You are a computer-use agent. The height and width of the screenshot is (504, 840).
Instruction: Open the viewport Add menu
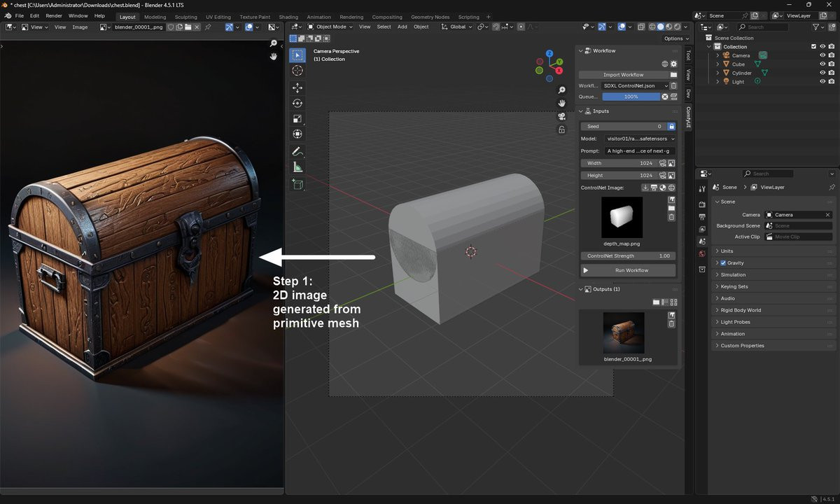(x=402, y=27)
